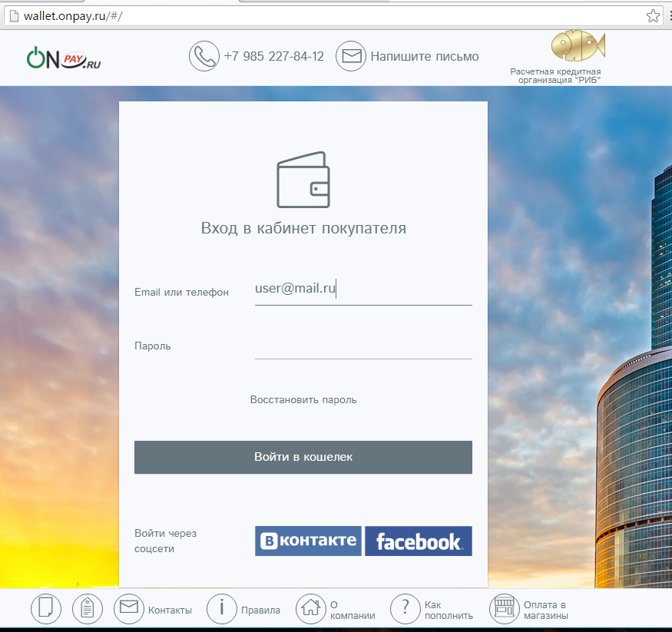672x632 pixels.
Task: Open Контакты via envelope icon in footer
Action: (x=129, y=609)
